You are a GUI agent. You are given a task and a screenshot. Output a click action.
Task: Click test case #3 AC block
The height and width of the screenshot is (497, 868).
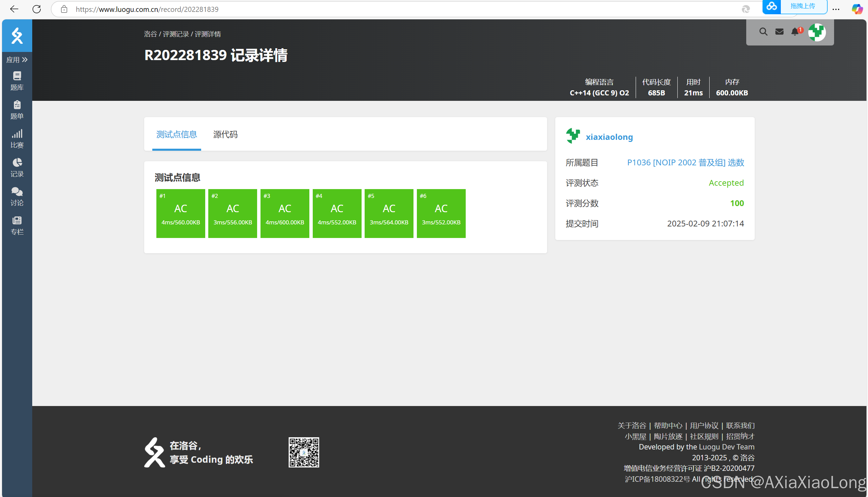tap(285, 213)
